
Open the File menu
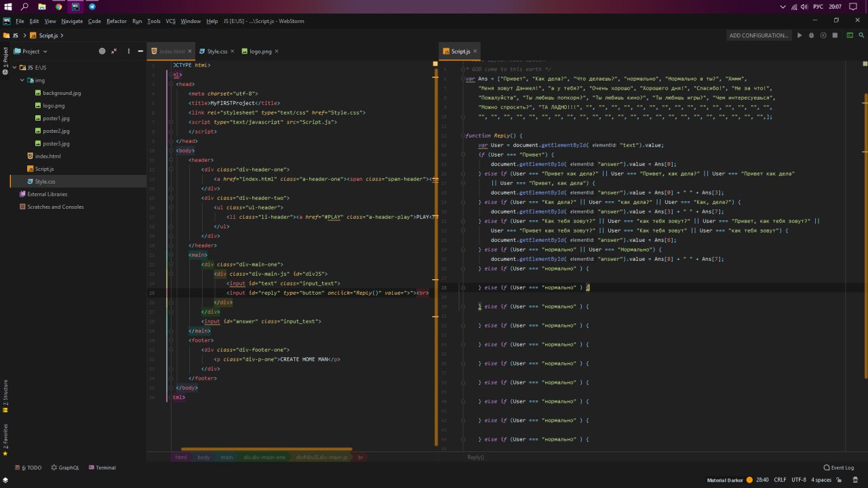point(20,21)
